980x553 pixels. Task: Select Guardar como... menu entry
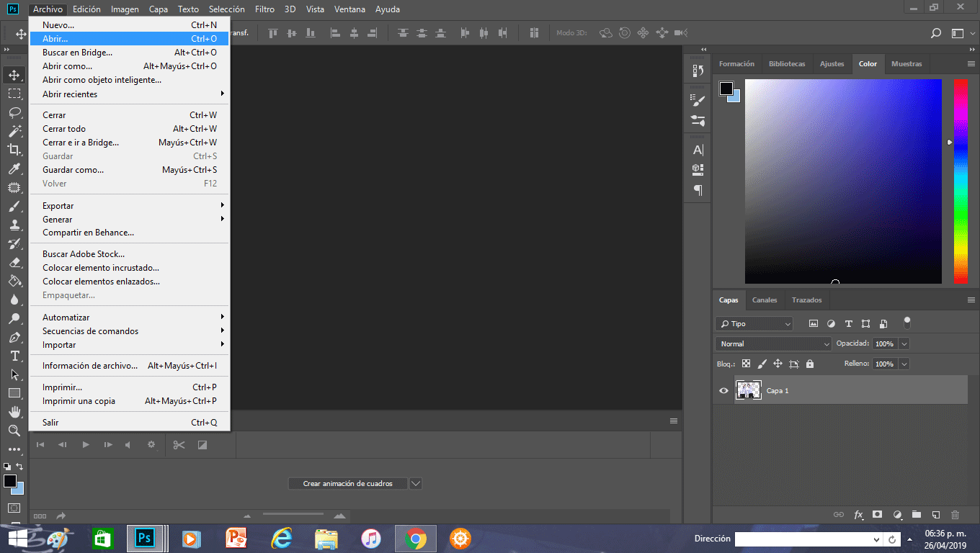coord(130,170)
